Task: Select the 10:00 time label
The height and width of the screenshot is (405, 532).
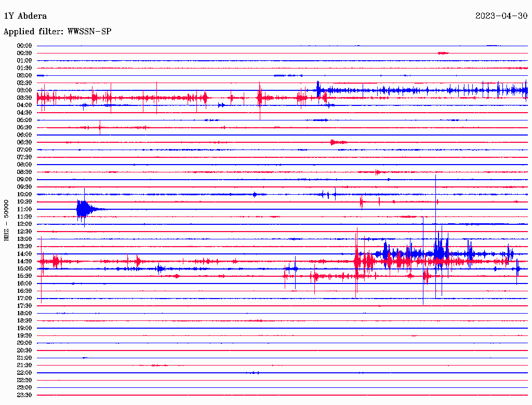Action: [24, 194]
